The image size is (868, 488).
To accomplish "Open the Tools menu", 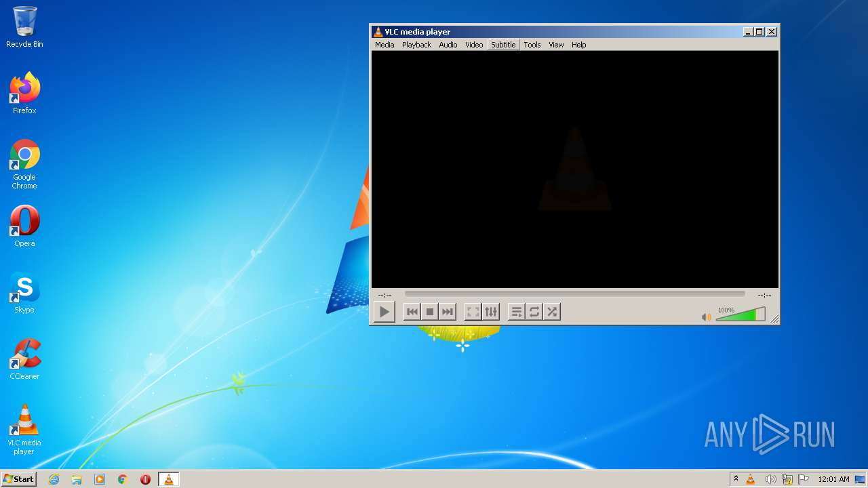I will click(532, 45).
